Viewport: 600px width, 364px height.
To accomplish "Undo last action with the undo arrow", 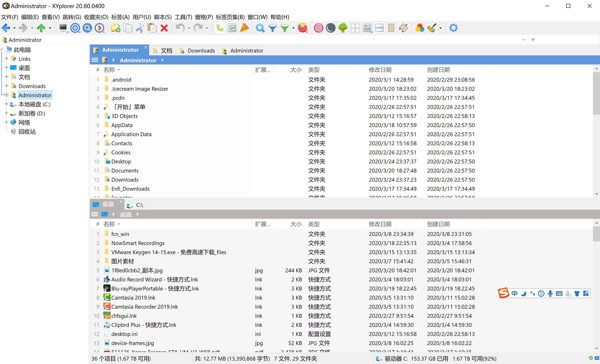I will point(180,28).
